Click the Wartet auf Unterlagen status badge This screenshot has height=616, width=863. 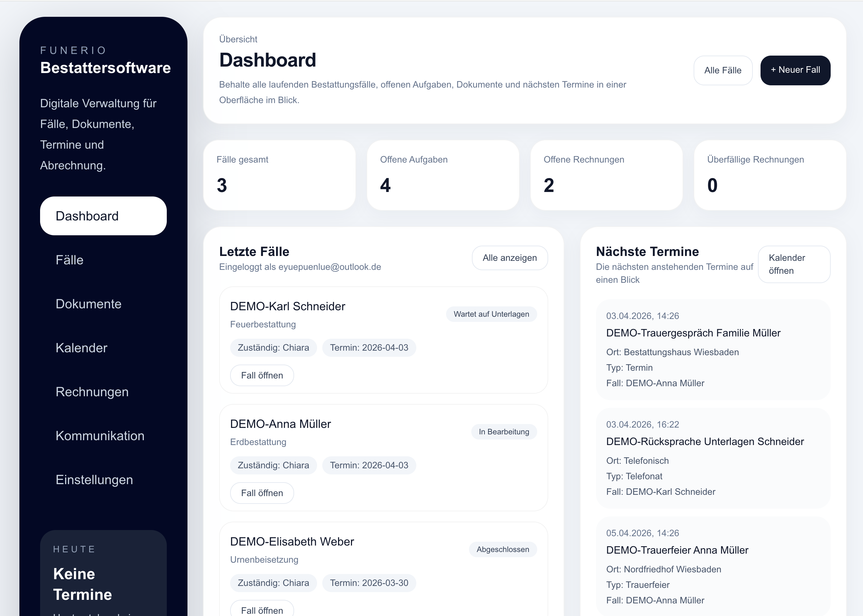point(491,314)
